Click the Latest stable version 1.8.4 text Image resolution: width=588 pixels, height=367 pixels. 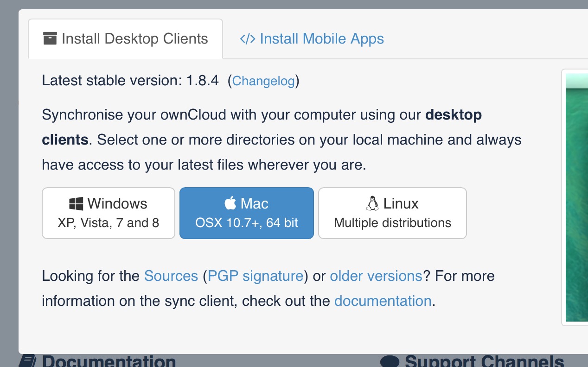130,81
